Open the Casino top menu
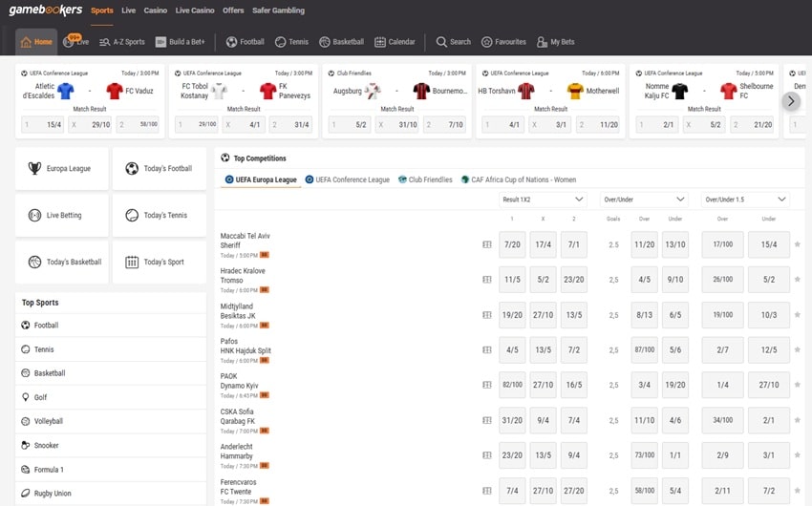 click(x=156, y=11)
